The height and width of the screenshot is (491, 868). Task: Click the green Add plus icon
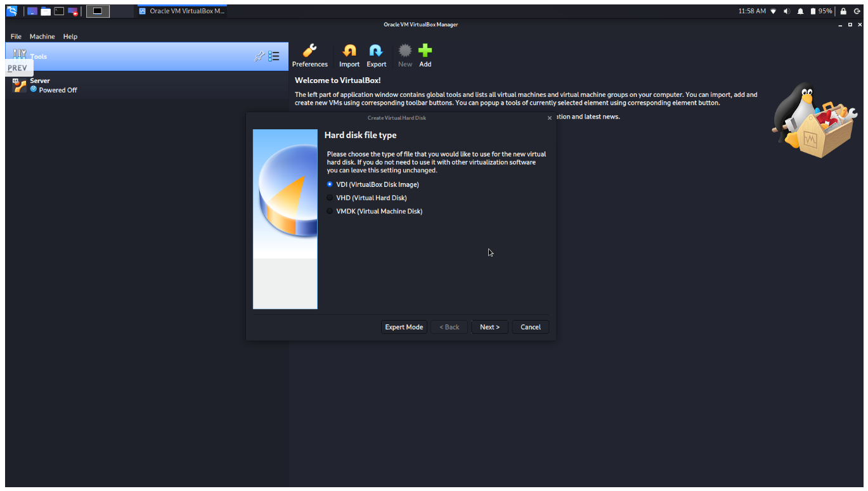pyautogui.click(x=425, y=51)
